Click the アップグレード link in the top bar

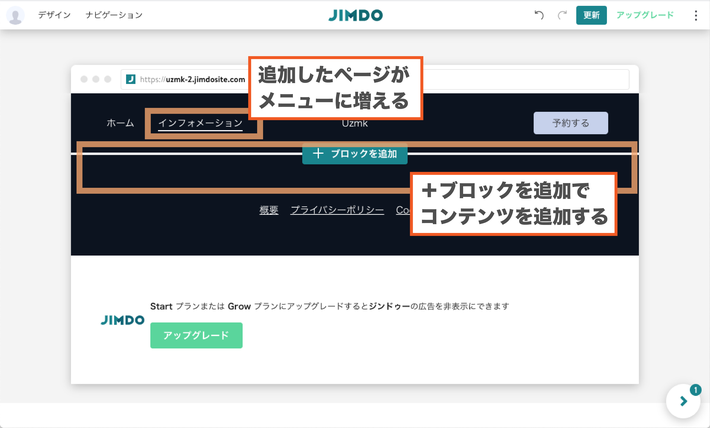645,15
